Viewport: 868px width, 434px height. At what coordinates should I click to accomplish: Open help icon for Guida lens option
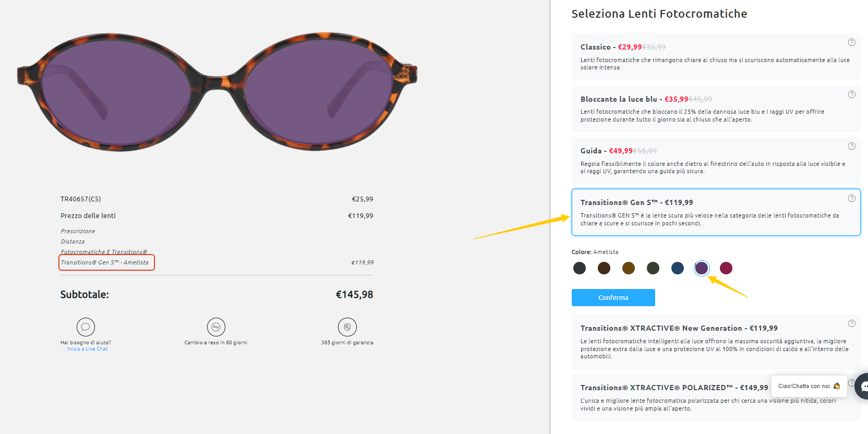coord(851,146)
